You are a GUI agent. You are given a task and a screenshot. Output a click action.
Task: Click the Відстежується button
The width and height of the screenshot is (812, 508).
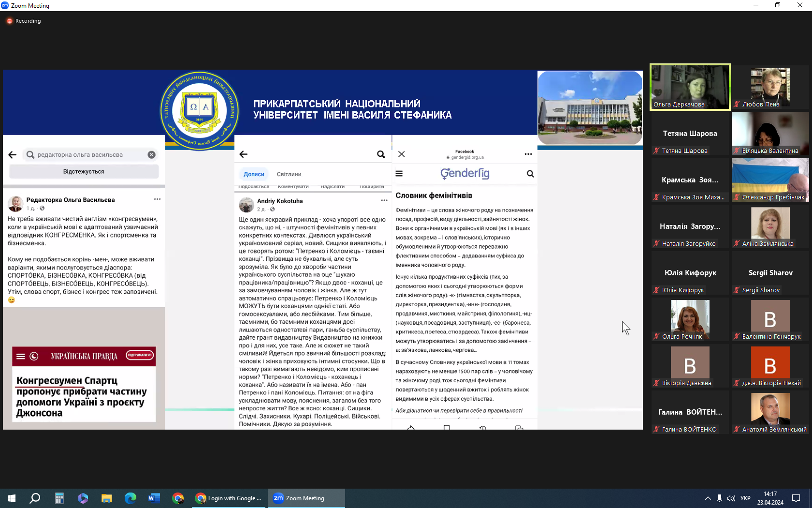pyautogui.click(x=84, y=172)
